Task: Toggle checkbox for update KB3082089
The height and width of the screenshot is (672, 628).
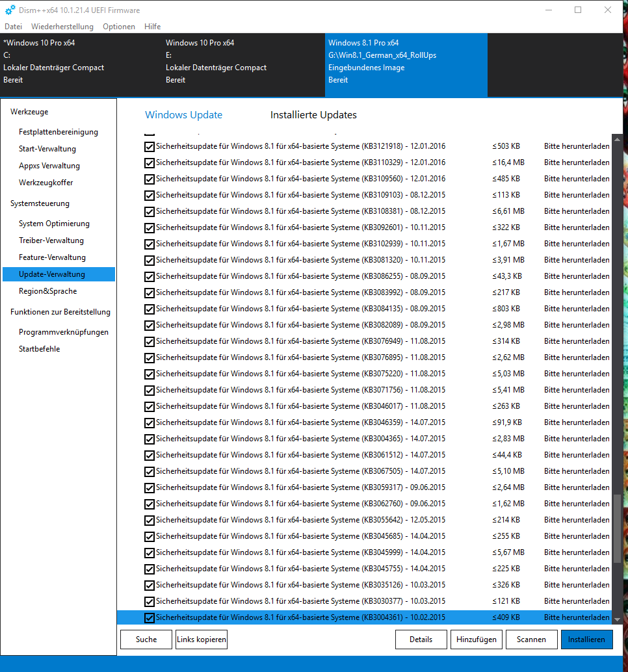Action: (x=149, y=326)
